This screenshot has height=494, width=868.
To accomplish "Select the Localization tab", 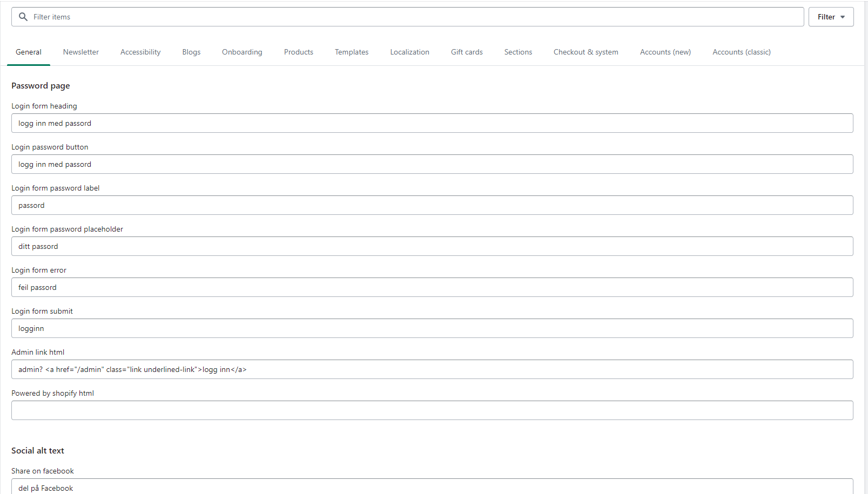I will (x=410, y=52).
